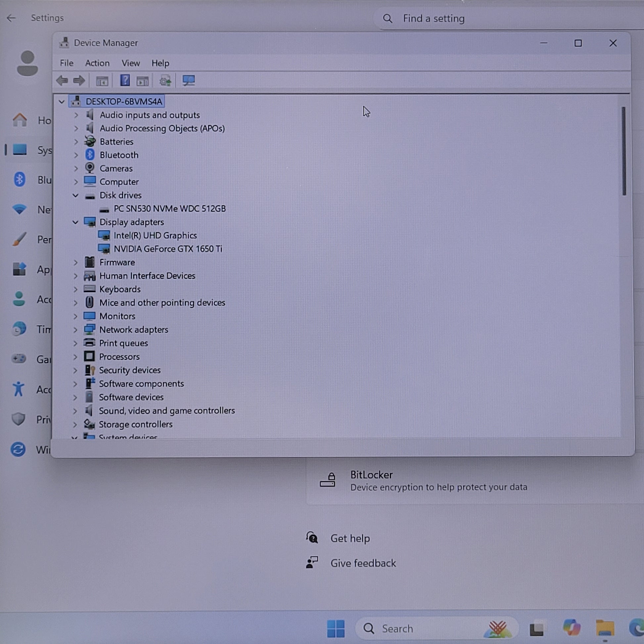
Task: Select the NVIDIA GeForce GTX 1650 Ti device
Action: (x=168, y=249)
